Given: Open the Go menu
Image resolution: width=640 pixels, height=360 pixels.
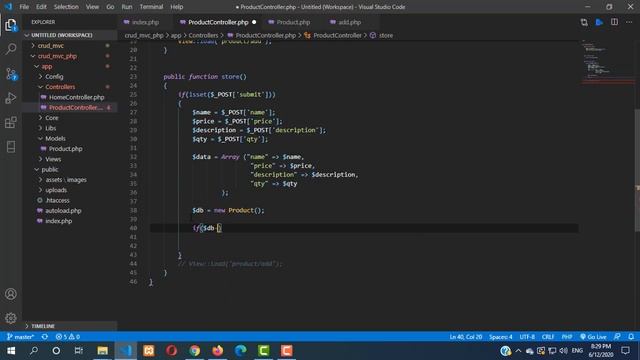Looking at the screenshot, I should pos(110,7).
